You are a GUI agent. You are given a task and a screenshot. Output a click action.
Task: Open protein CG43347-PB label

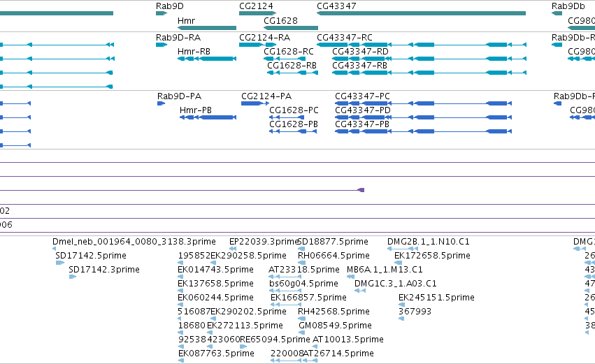[x=362, y=124]
